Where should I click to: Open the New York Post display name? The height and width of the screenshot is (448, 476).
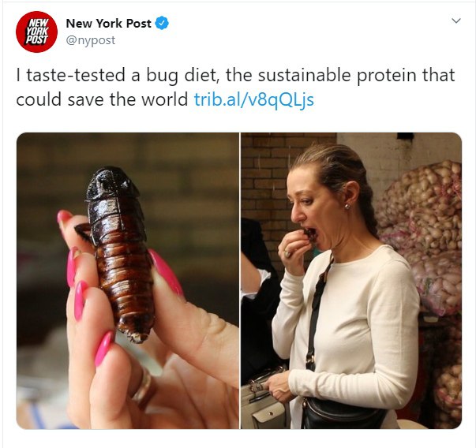108,24
